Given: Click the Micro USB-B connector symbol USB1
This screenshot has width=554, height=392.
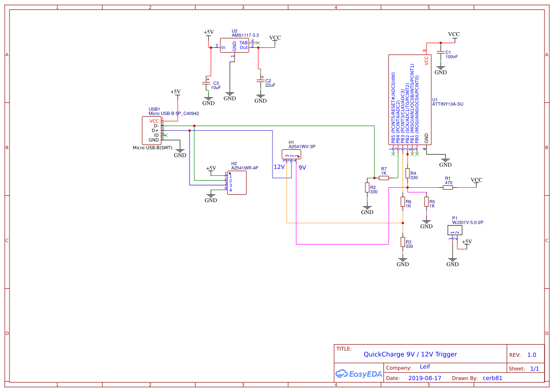Looking at the screenshot, I should pyautogui.click(x=153, y=130).
